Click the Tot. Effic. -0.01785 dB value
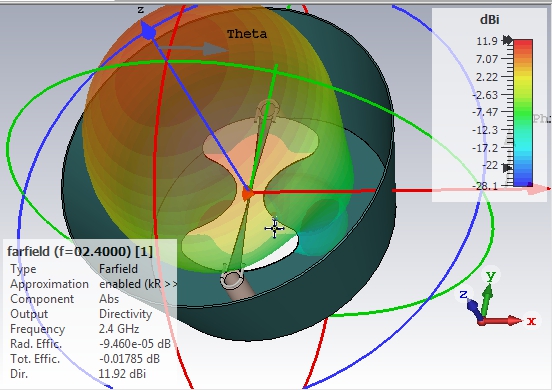Image resolution: width=552 pixels, height=390 pixels. click(129, 359)
